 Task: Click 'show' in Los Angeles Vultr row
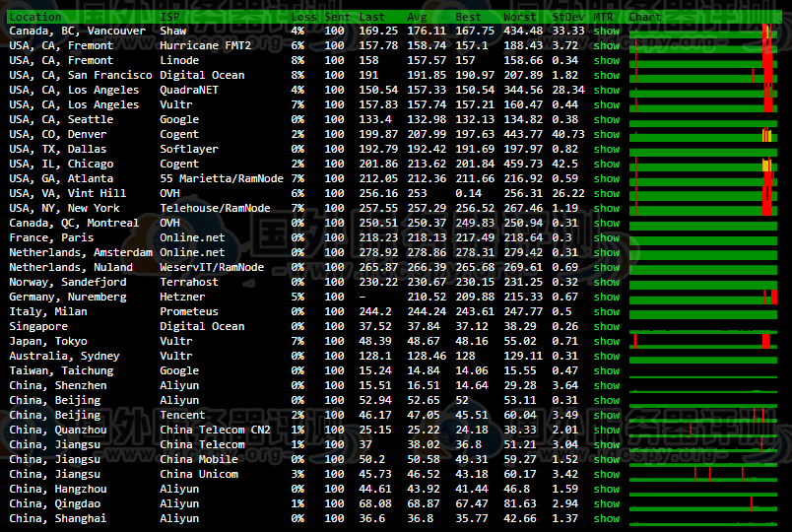click(x=606, y=104)
